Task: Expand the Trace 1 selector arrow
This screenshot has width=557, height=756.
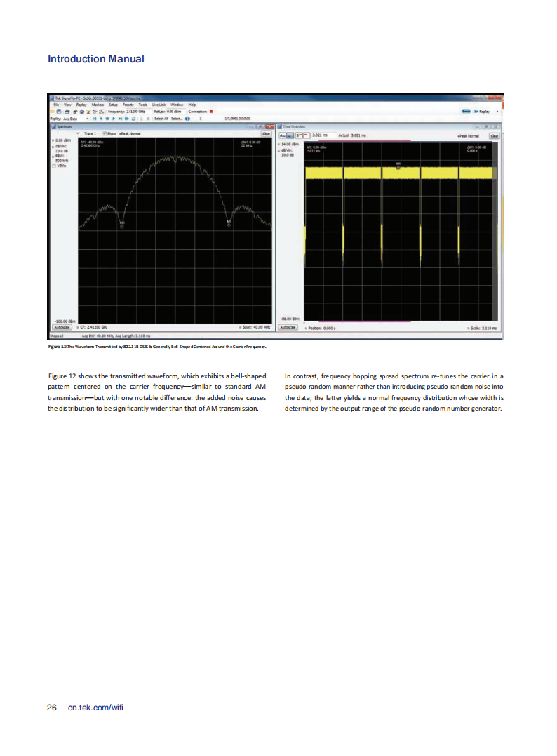Action: [78, 133]
